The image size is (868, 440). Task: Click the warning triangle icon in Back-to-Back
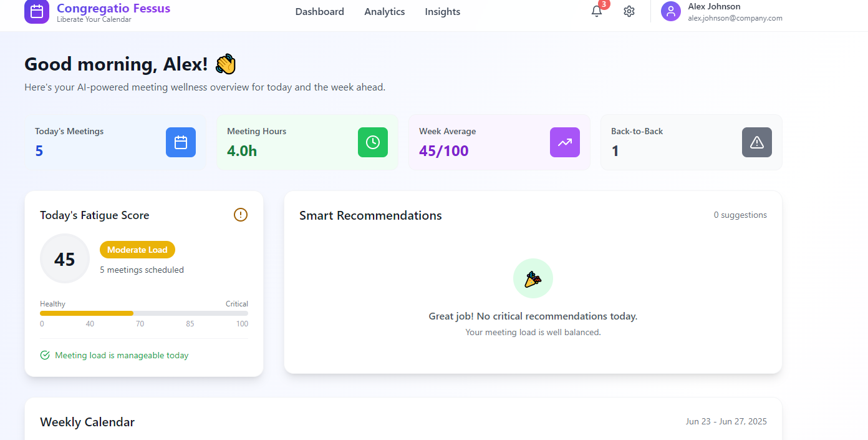(757, 142)
